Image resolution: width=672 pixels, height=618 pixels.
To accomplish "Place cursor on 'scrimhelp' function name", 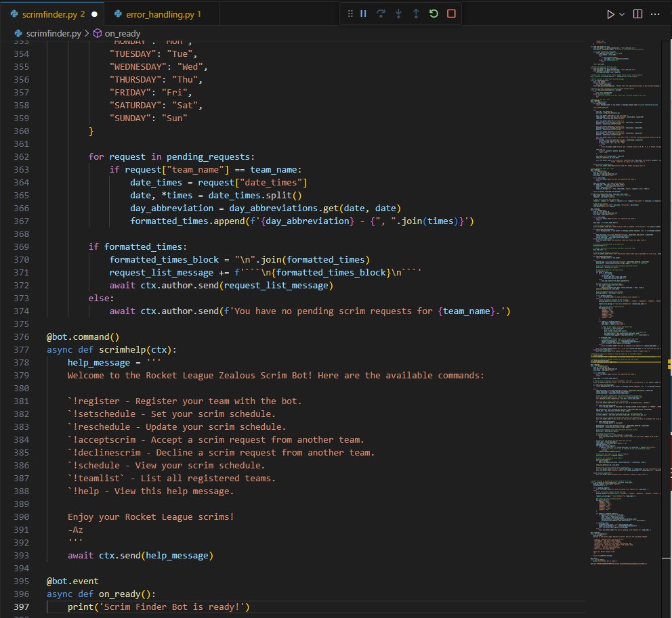I will tap(123, 349).
